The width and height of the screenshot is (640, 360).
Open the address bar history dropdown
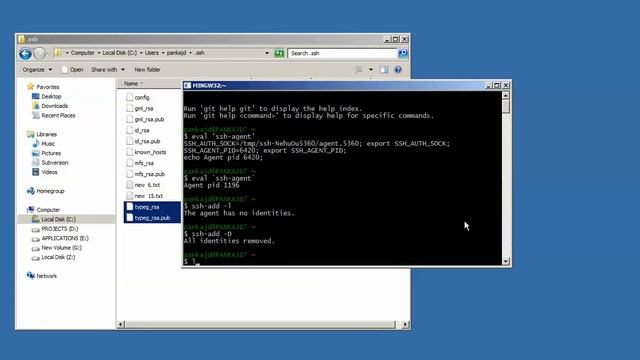(267, 53)
